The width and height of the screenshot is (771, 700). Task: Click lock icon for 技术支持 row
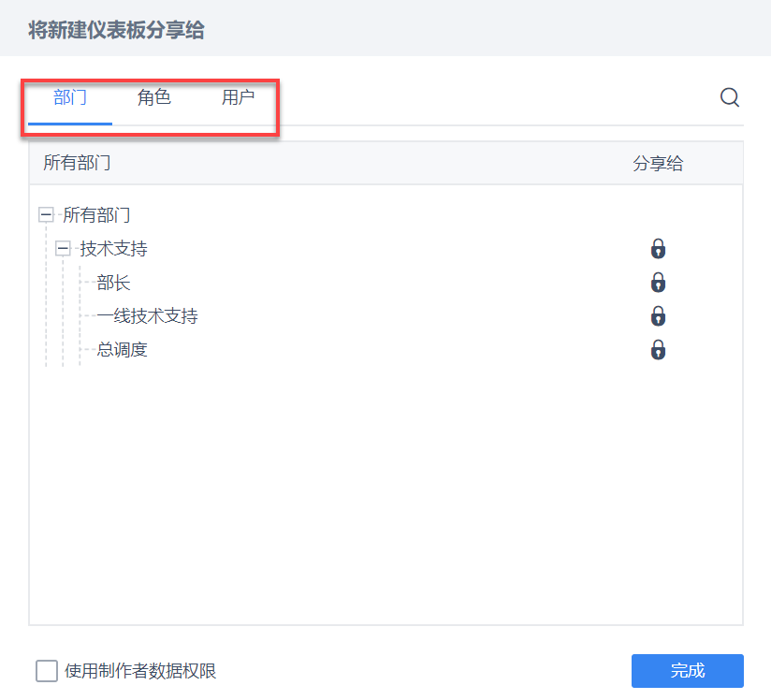(658, 249)
